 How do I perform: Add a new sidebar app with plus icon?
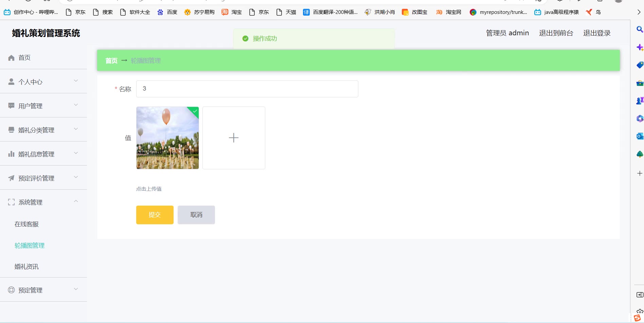(640, 173)
